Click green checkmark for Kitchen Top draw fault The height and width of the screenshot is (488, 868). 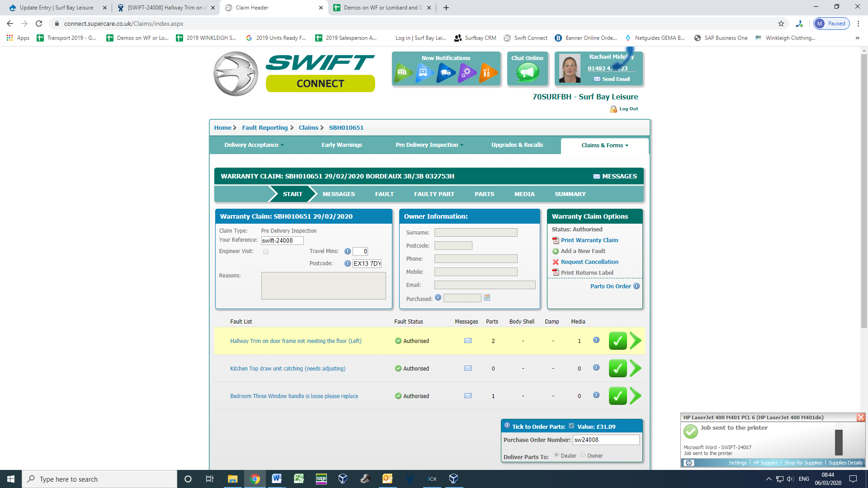(x=618, y=369)
